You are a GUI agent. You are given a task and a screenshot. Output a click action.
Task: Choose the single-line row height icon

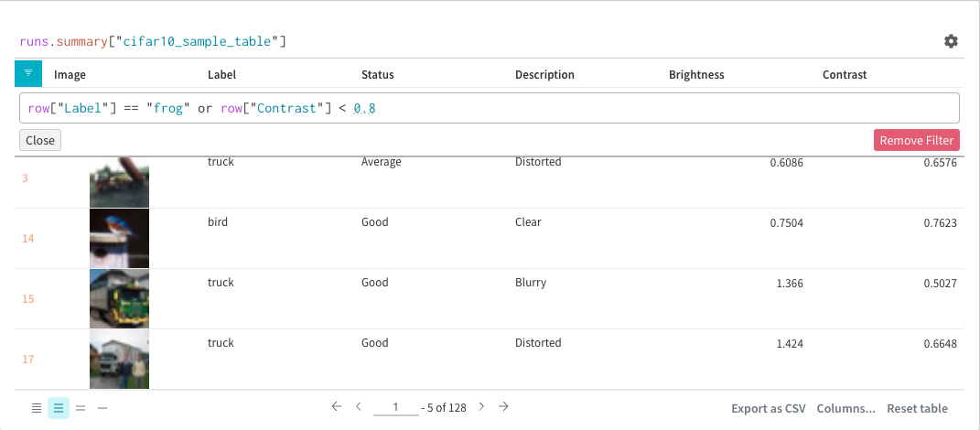pos(102,408)
